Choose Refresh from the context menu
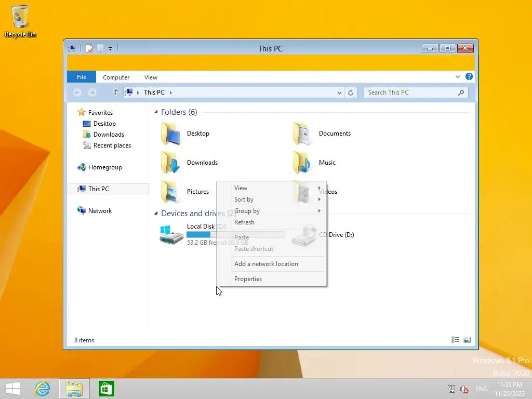Image resolution: width=532 pixels, height=399 pixels. coord(271,222)
